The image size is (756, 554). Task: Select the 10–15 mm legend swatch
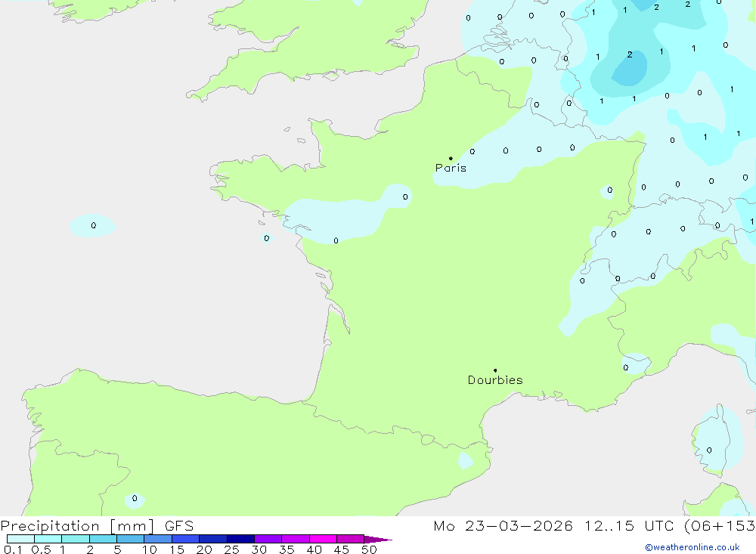tap(158, 539)
